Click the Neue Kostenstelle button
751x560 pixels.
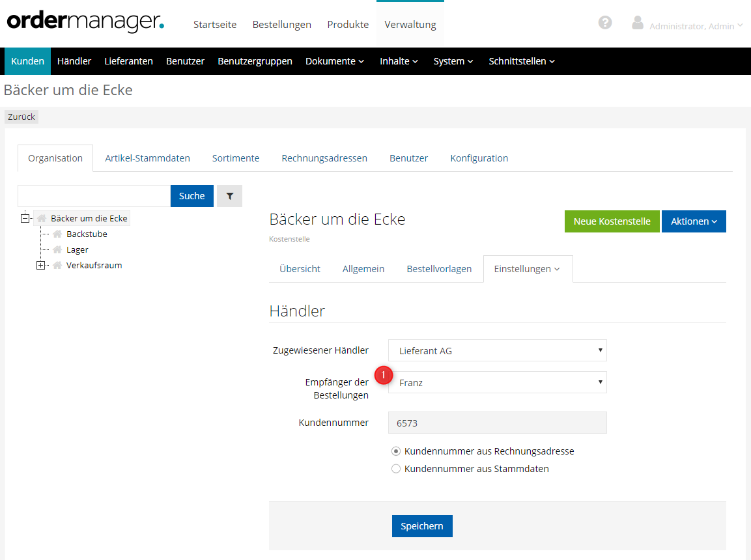pyautogui.click(x=612, y=221)
